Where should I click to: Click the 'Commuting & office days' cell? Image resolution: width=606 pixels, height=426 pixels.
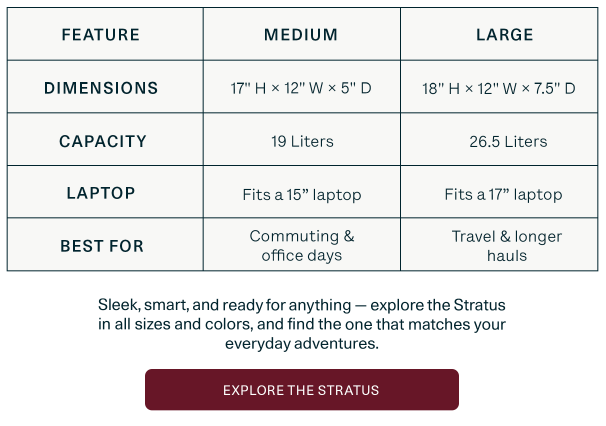pos(302,246)
